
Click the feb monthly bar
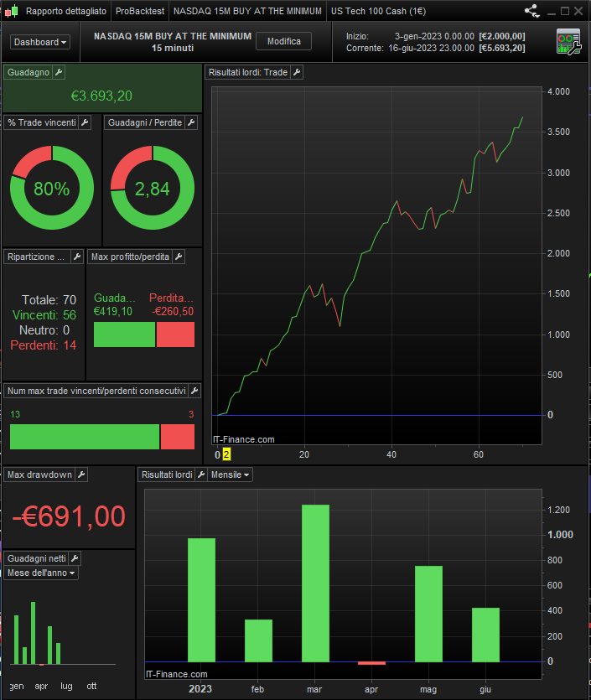click(x=258, y=640)
